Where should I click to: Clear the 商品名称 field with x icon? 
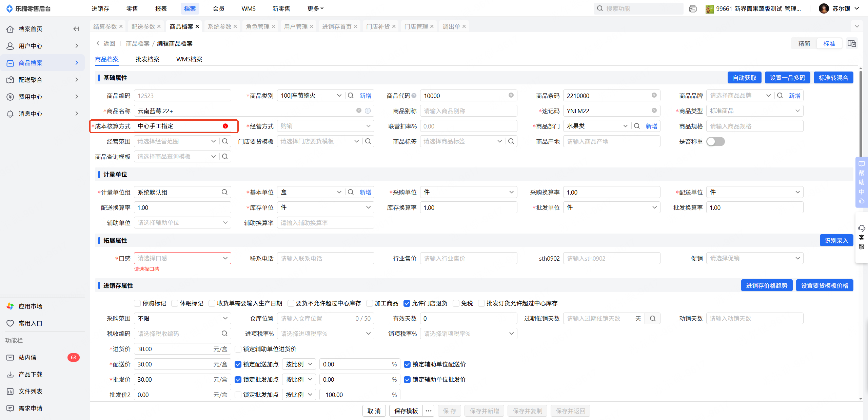[x=359, y=111]
